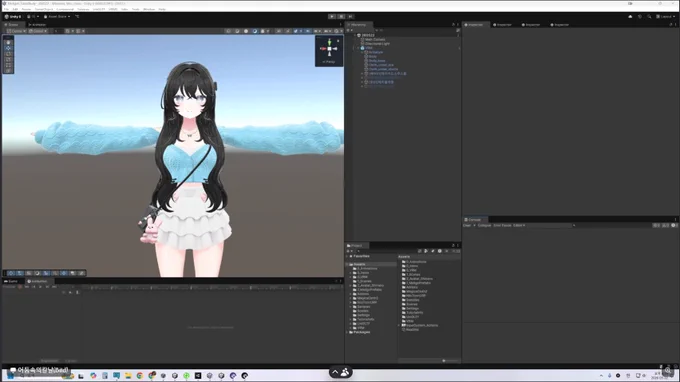Screen dimensions: 680x382
Task: Select Directional Light in Hierarchy
Action: [377, 44]
